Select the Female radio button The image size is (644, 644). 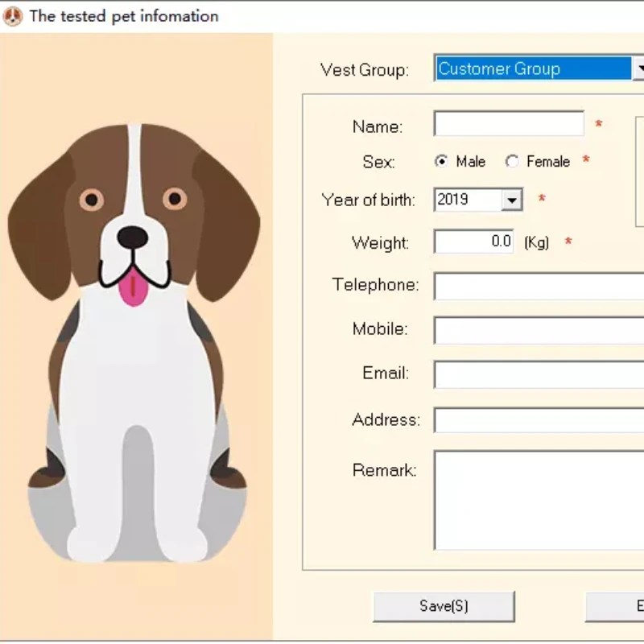pos(512,162)
